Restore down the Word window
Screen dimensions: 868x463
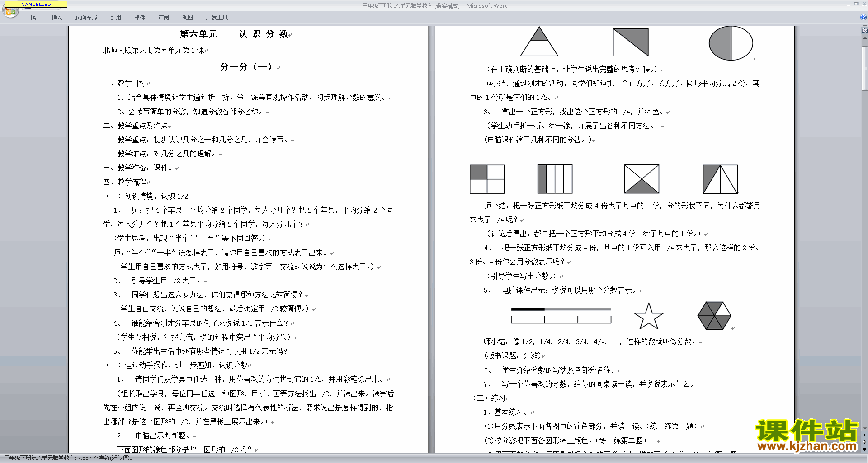[856, 4]
